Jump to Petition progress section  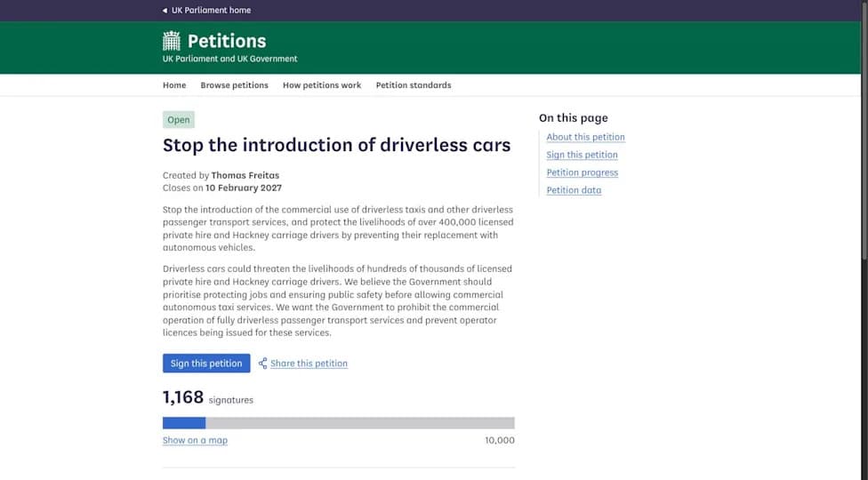coord(583,172)
